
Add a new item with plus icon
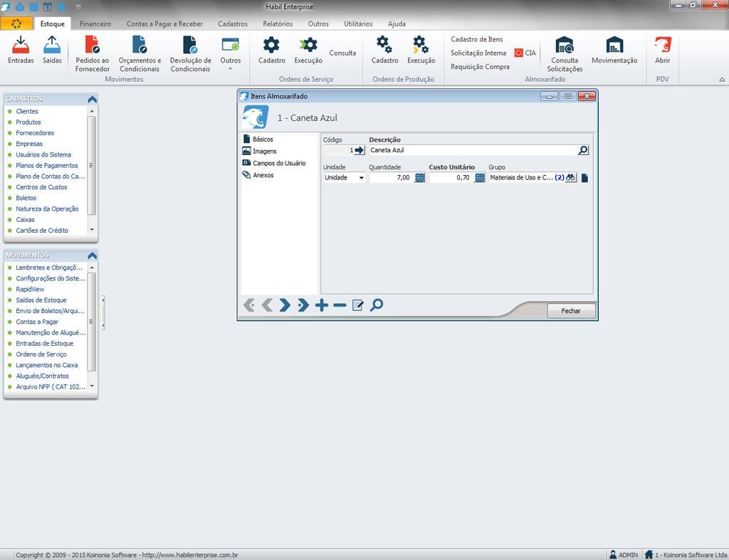click(321, 305)
